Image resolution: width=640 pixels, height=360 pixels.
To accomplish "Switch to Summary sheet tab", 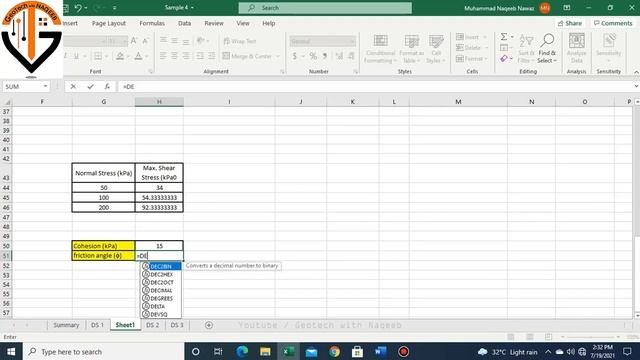I will [x=66, y=325].
